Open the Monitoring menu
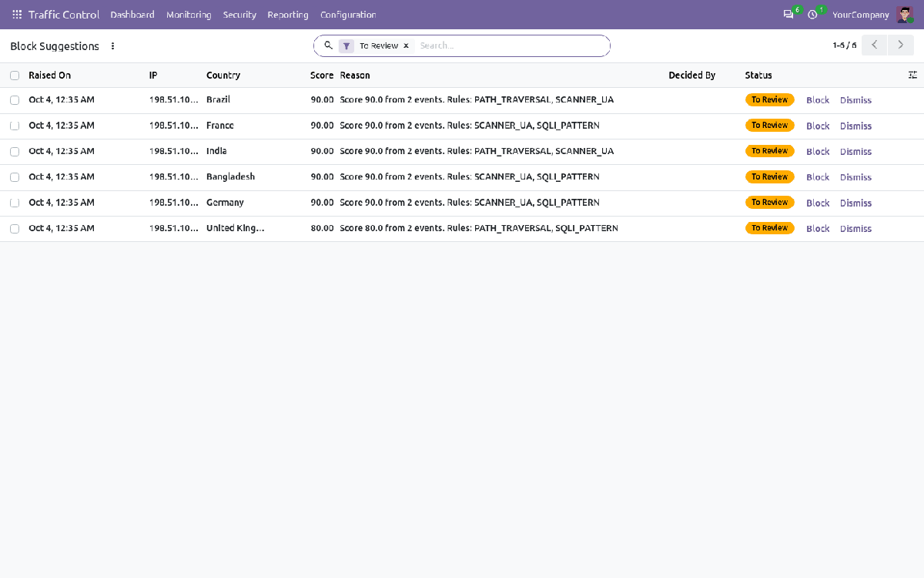 coord(189,15)
